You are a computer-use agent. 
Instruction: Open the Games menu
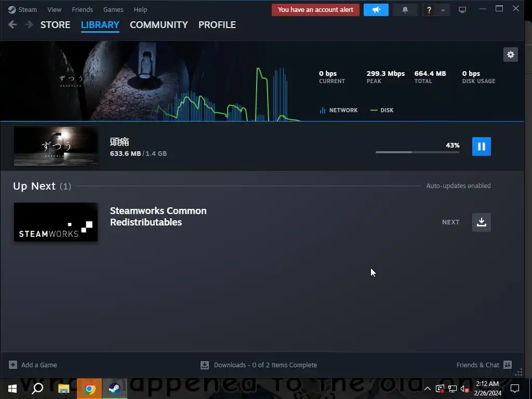pos(113,9)
